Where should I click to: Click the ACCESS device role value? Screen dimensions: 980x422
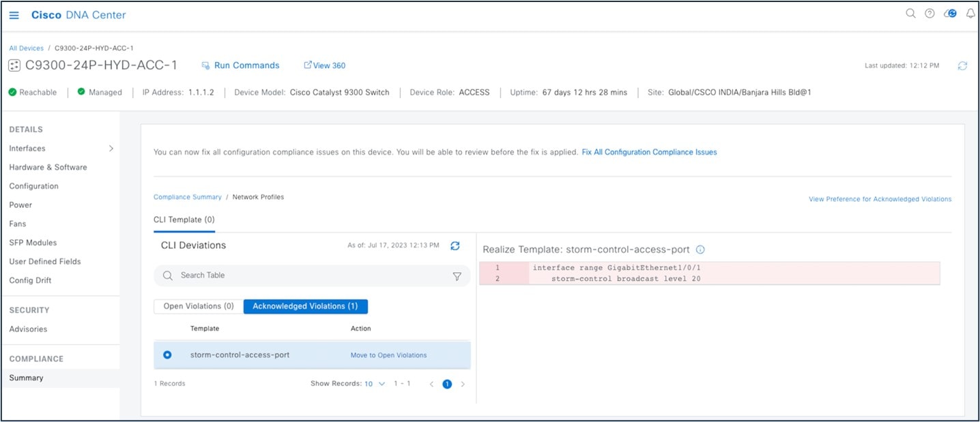(474, 92)
